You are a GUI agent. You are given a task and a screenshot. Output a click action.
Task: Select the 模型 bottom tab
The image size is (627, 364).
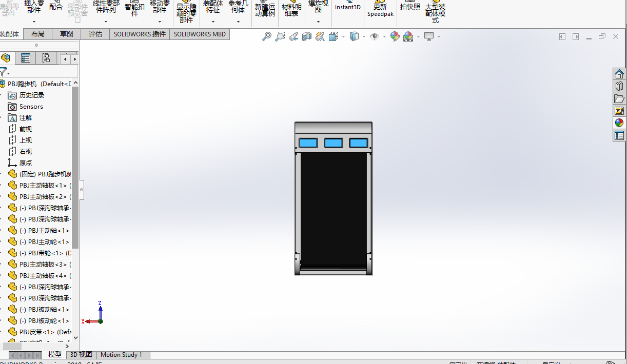pos(55,355)
